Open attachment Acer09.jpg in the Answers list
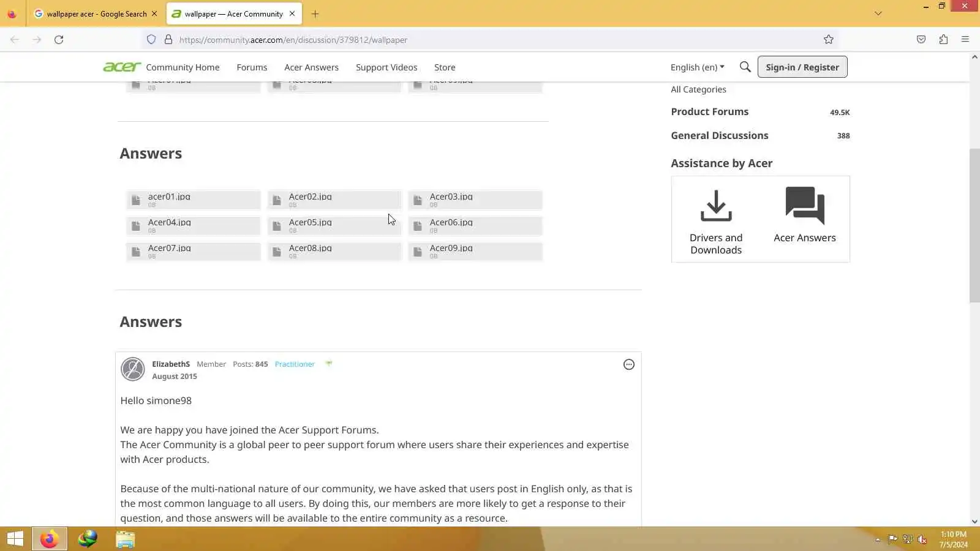This screenshot has width=980, height=551. (x=475, y=252)
